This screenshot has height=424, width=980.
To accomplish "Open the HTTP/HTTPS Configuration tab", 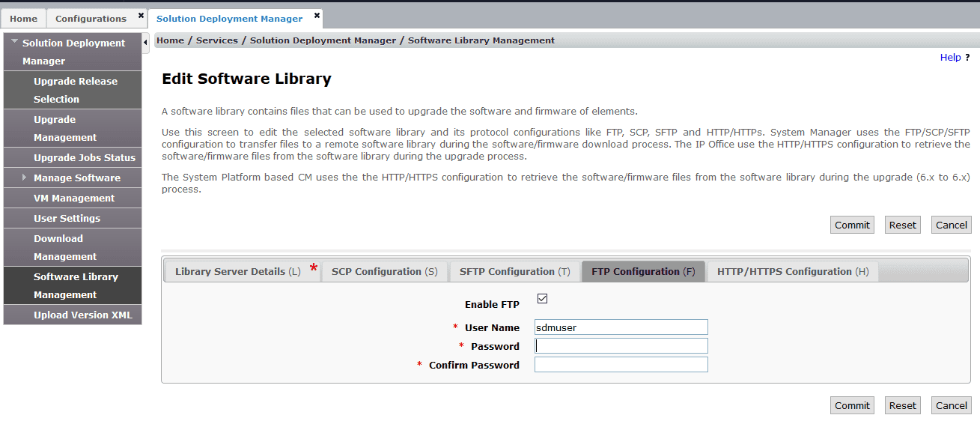I will click(792, 271).
